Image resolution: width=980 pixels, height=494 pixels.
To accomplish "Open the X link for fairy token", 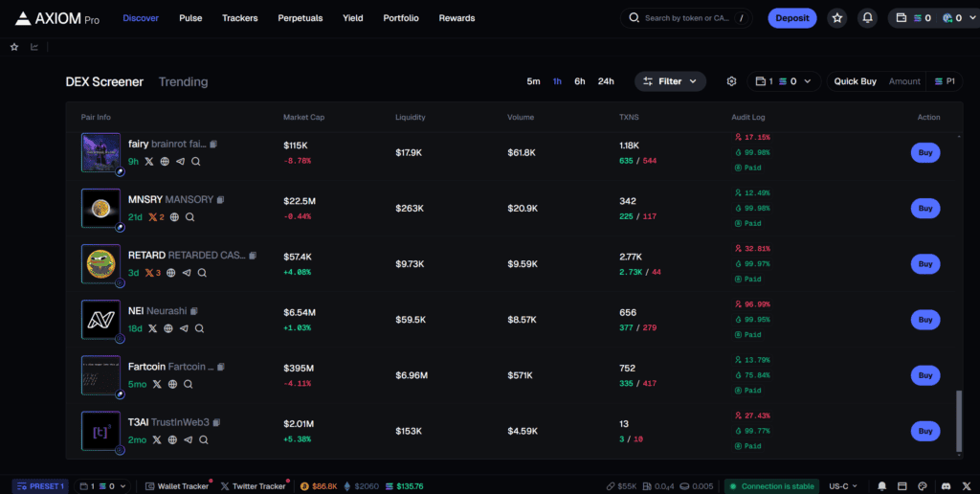I will (148, 162).
